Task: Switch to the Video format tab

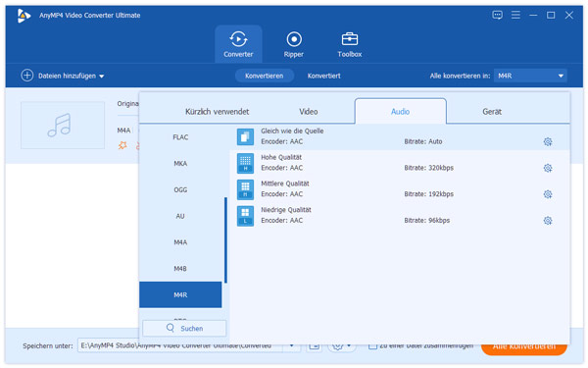Action: pos(309,112)
